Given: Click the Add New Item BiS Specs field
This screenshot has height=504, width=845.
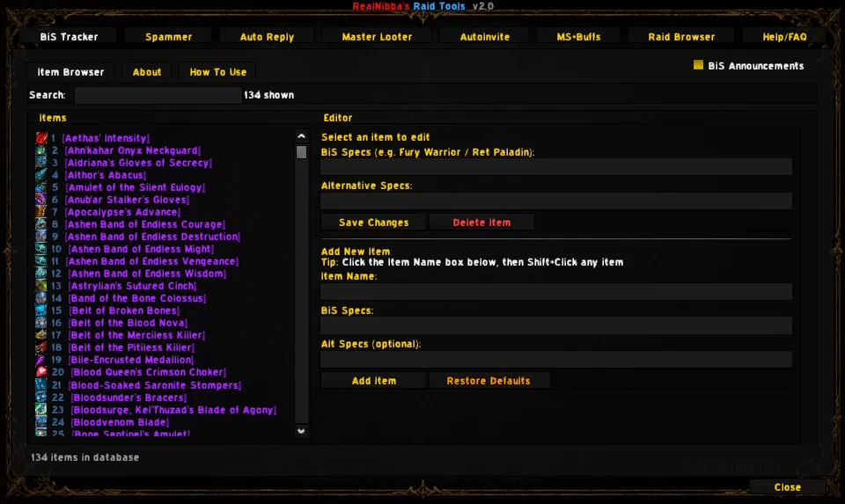Looking at the screenshot, I should point(556,325).
